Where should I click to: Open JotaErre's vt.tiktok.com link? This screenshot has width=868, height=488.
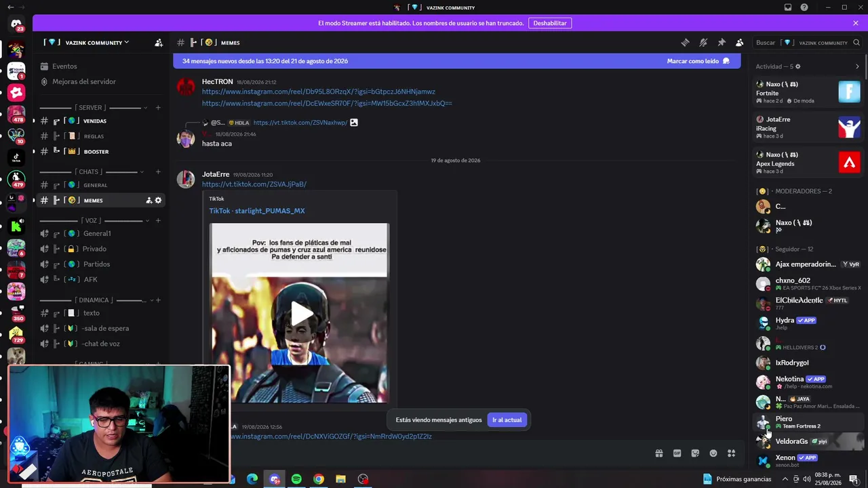[254, 184]
